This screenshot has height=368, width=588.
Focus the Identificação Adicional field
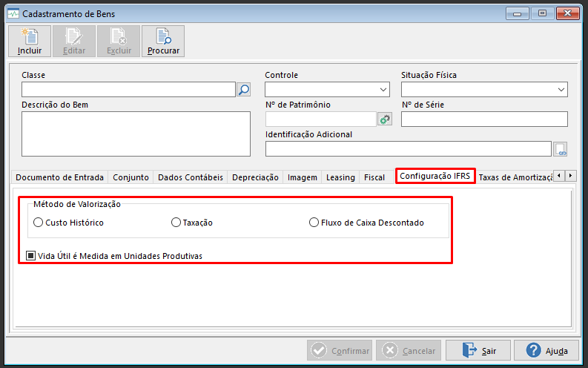409,149
